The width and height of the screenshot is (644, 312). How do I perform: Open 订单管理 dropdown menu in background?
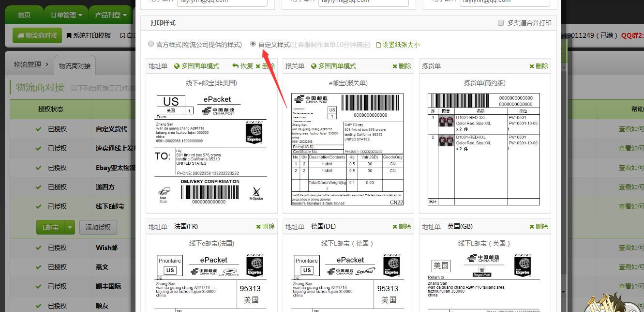tap(66, 15)
